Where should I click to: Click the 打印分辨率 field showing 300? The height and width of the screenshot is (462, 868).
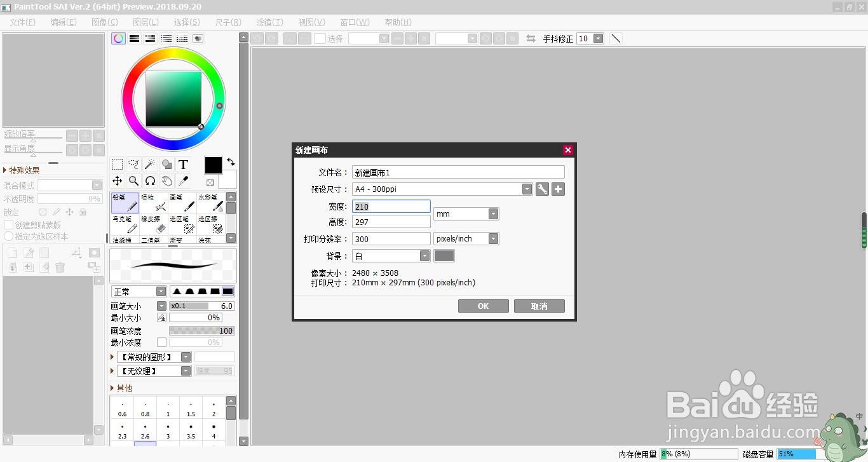[391, 239]
